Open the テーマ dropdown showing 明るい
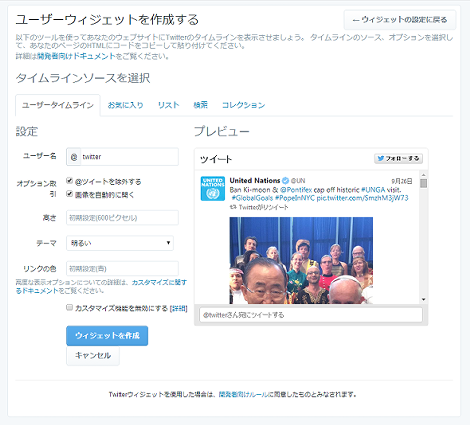Screen dimensions: 470x425 coord(120,243)
